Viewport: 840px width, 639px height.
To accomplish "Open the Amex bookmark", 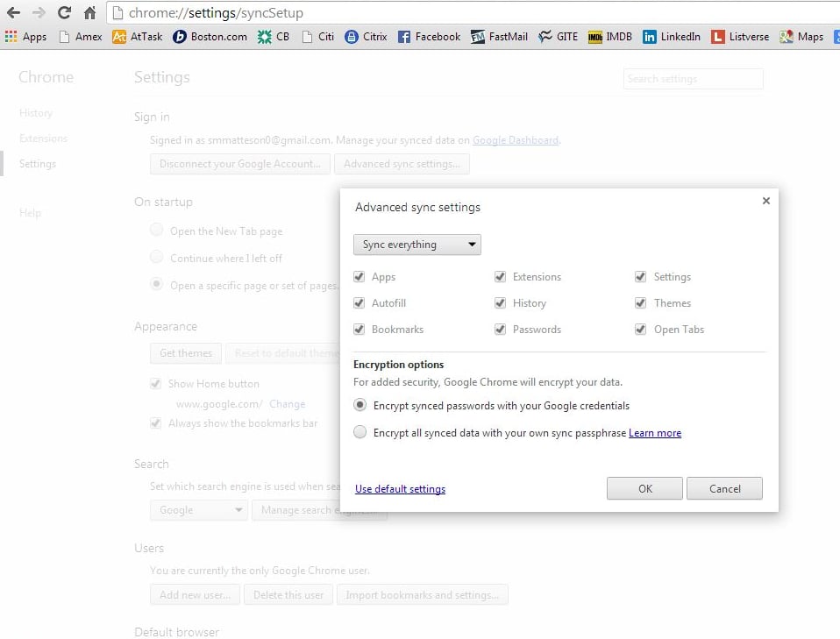I will (81, 37).
